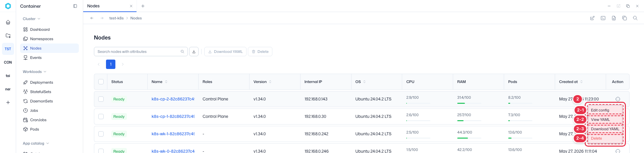This screenshot has height=153, width=644.
Task: Sort table by Version column
Action: tap(270, 82)
